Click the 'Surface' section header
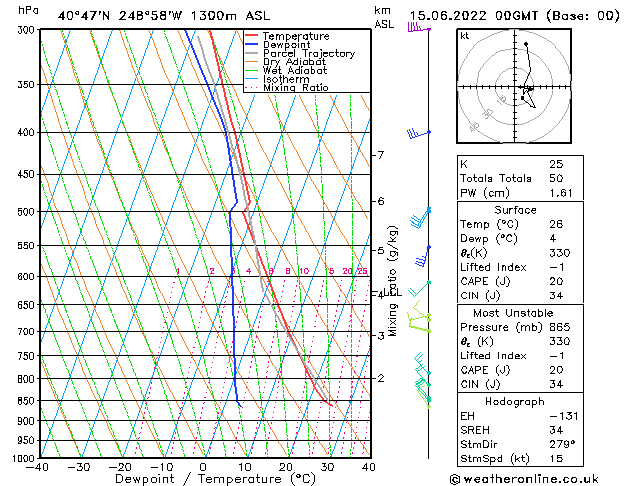The width and height of the screenshot is (629, 486). point(515,210)
